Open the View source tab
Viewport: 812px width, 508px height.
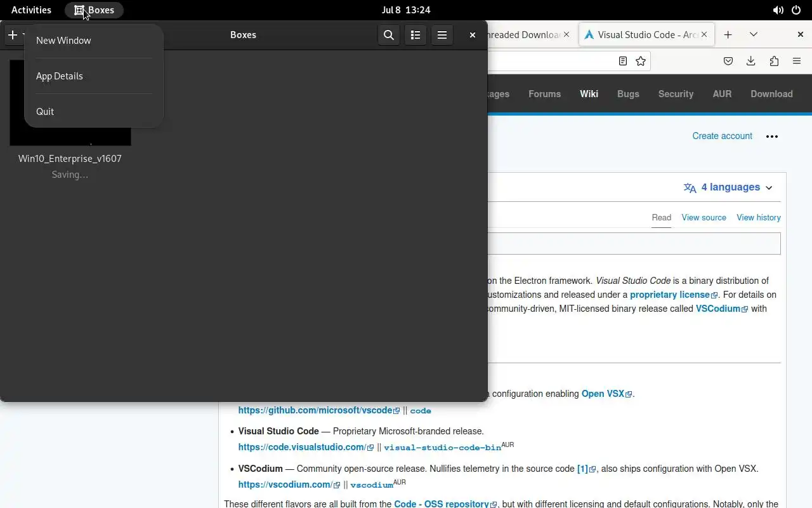pos(704,217)
